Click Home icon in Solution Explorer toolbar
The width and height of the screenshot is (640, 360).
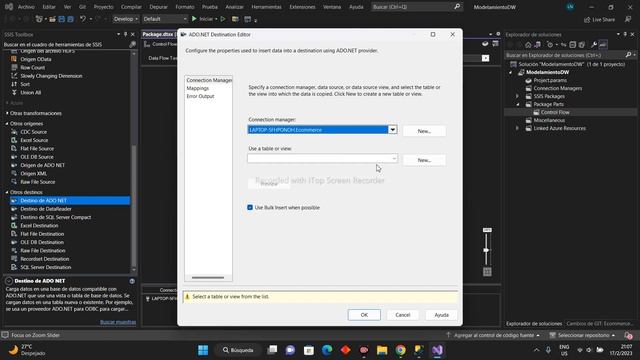(528, 45)
